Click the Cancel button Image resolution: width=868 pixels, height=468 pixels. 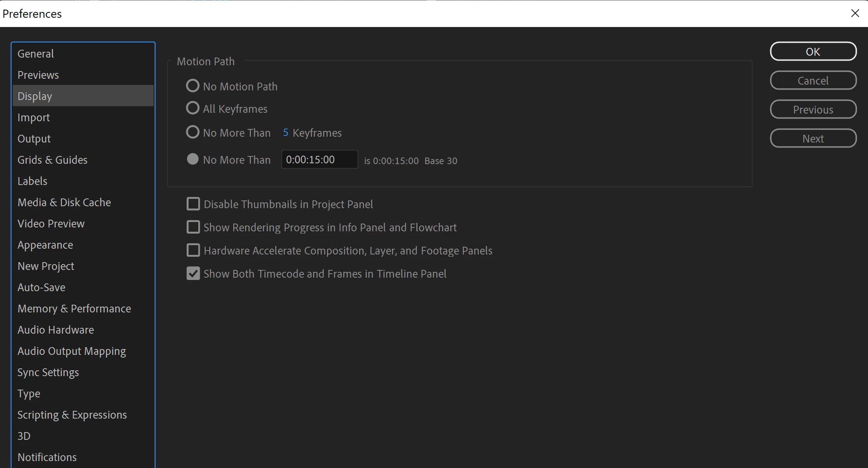[813, 81]
